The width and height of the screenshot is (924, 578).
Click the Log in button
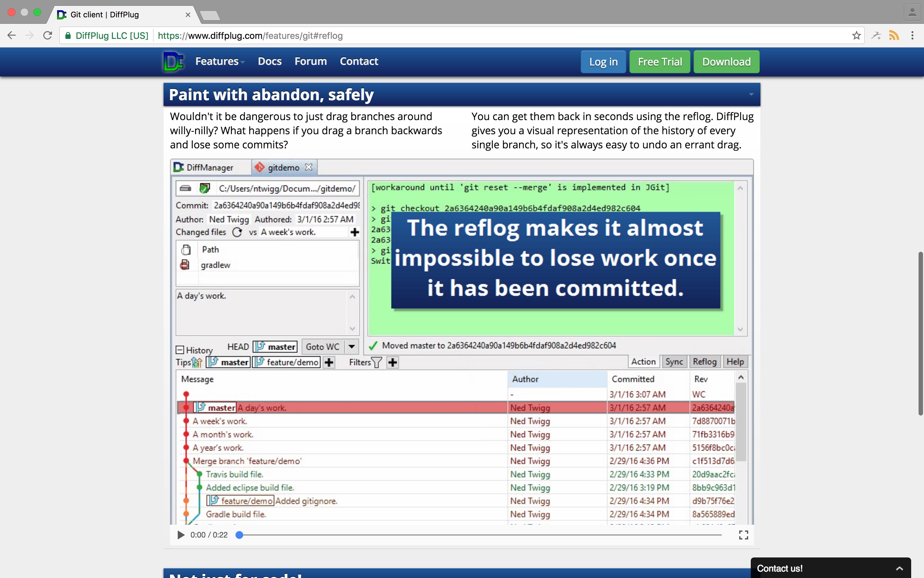[603, 62]
